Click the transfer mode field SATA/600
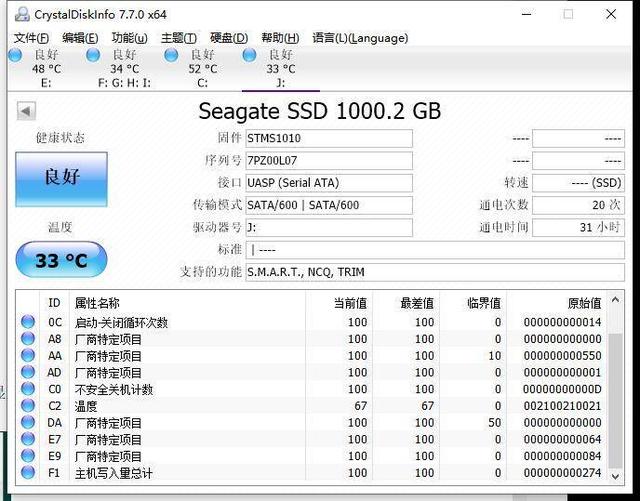Viewport: 640px width, 501px height. coord(329,205)
